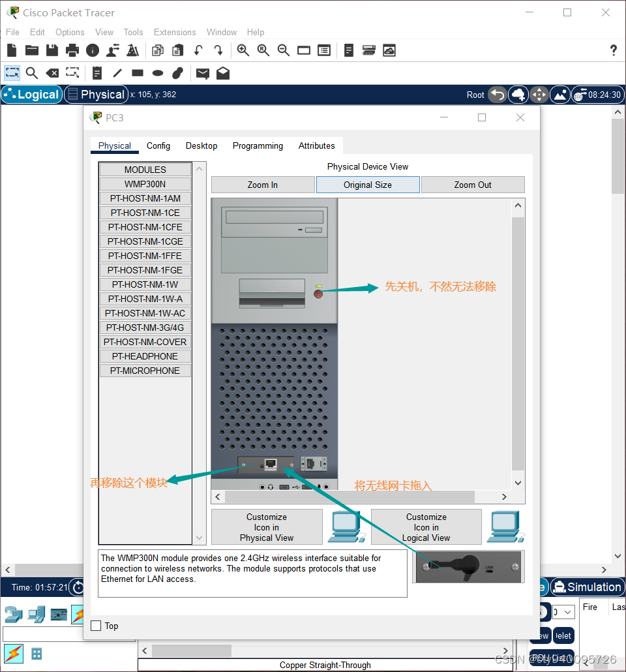Switch to Simulation mode
626x672 pixels.
point(588,587)
